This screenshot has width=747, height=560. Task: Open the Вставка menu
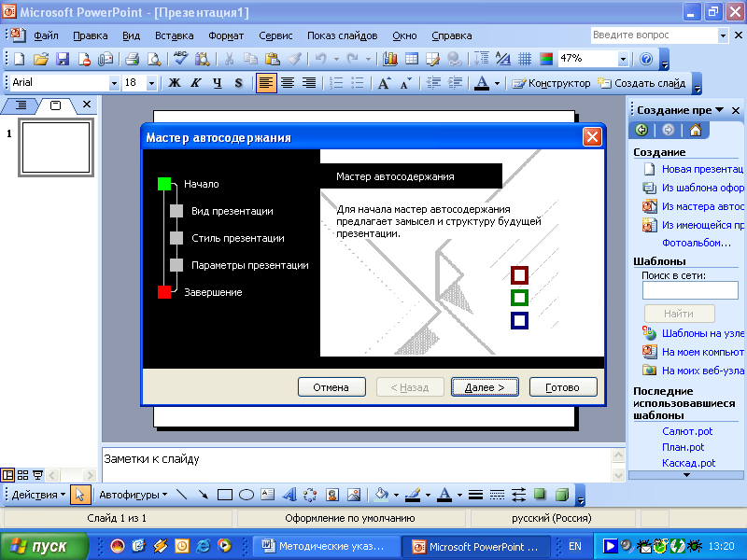point(174,35)
